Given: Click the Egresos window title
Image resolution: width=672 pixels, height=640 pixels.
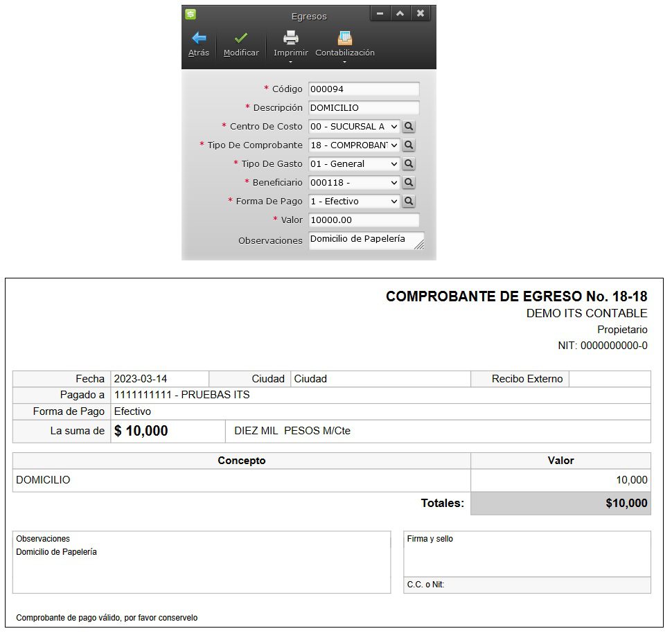Looking at the screenshot, I should (309, 17).
